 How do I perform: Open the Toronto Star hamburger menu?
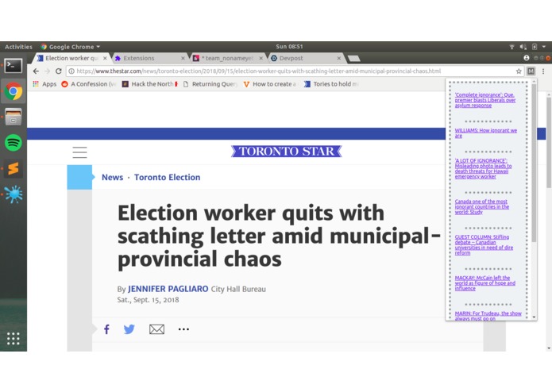pyautogui.click(x=79, y=152)
